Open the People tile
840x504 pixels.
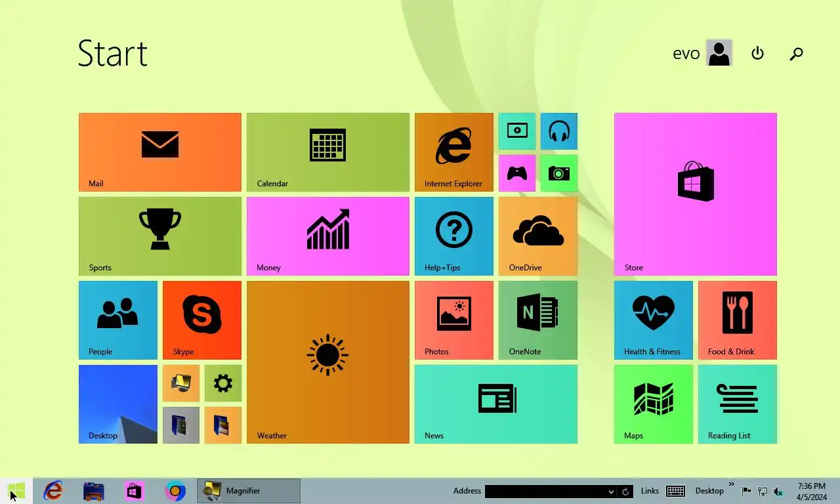point(118,320)
